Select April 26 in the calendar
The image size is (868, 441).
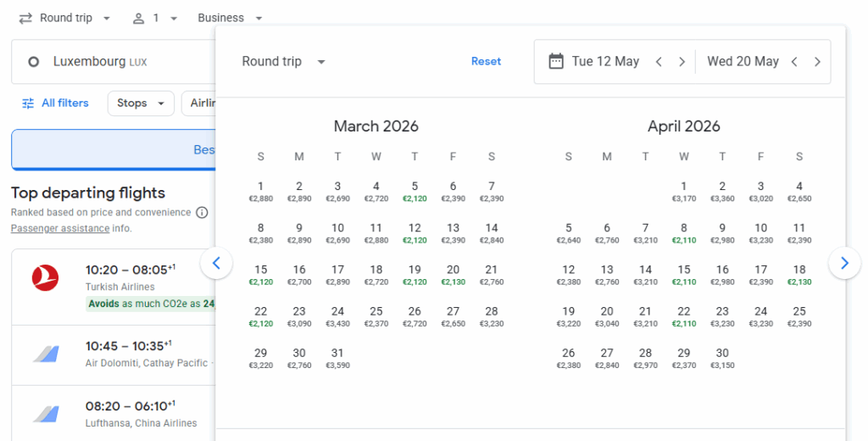pos(569,359)
